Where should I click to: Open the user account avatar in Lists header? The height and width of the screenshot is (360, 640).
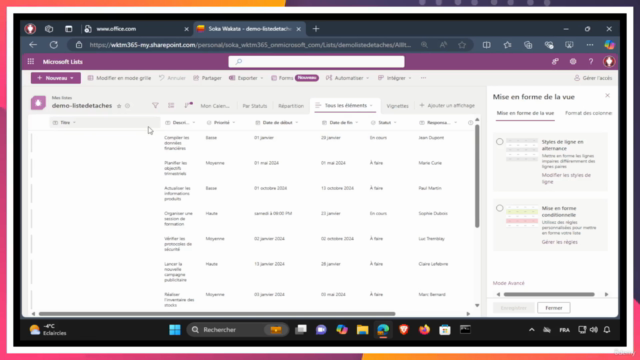coord(609,62)
